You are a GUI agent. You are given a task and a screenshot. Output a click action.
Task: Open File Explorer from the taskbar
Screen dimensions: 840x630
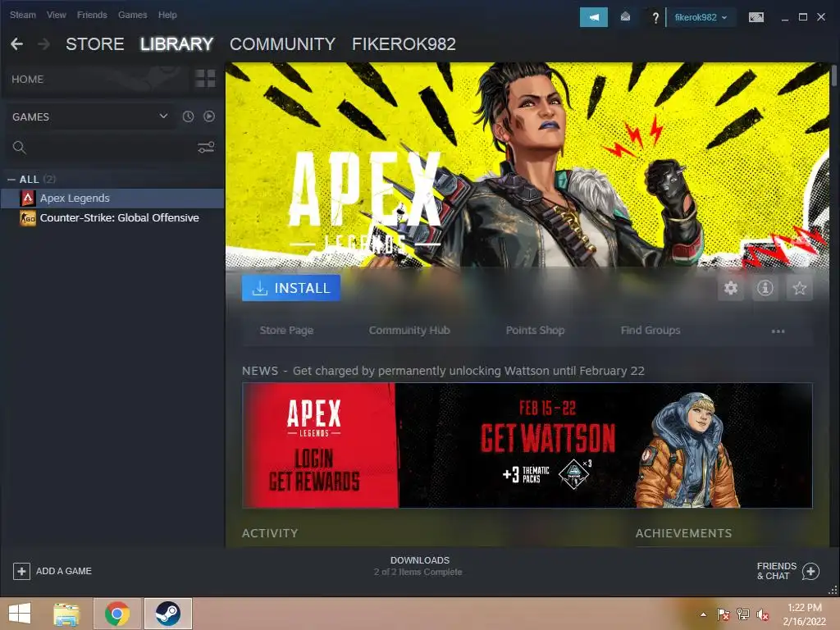point(66,614)
